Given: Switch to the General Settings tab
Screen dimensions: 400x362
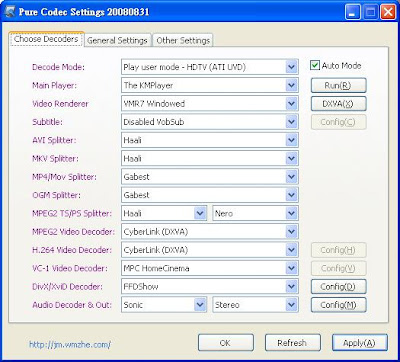Looking at the screenshot, I should pos(117,40).
